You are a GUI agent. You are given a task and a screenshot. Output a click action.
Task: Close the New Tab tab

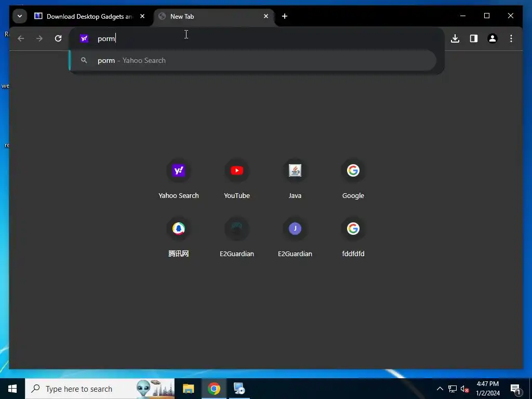pos(266,16)
